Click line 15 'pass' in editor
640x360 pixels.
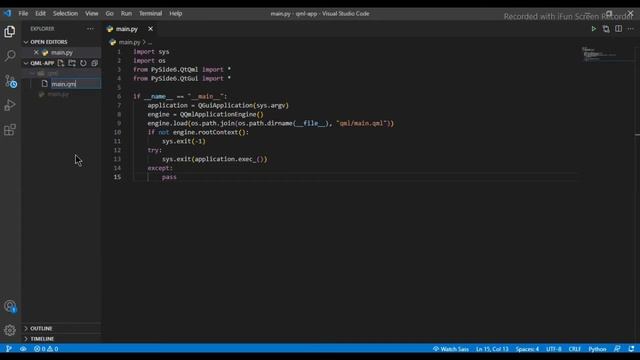point(169,177)
